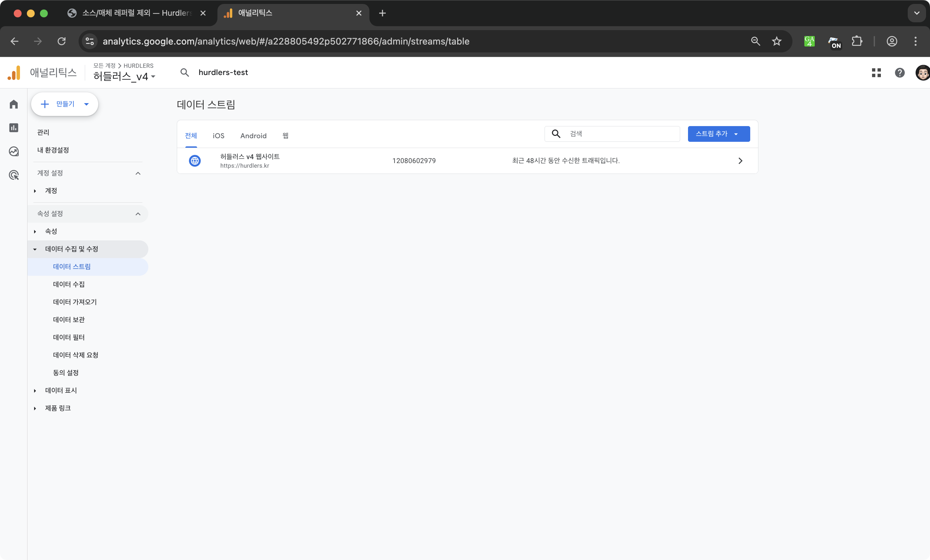This screenshot has height=560, width=930.
Task: Open the Extensions puzzle icon
Action: click(x=857, y=41)
